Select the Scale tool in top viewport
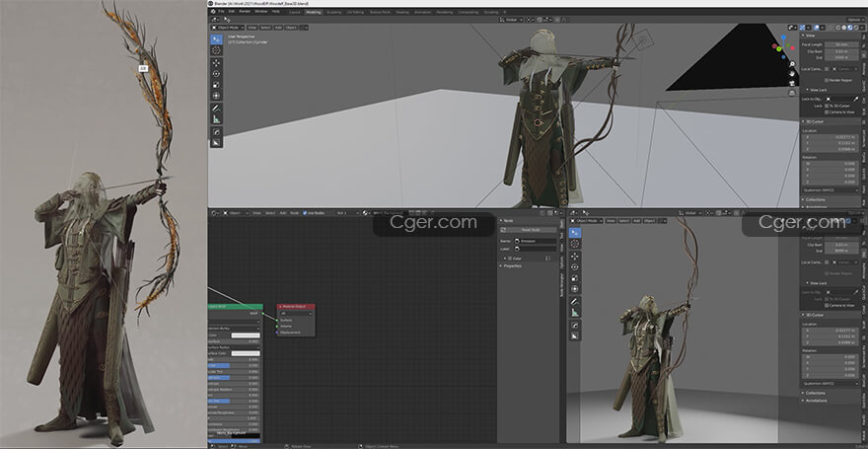The height and width of the screenshot is (449, 868). (x=216, y=84)
